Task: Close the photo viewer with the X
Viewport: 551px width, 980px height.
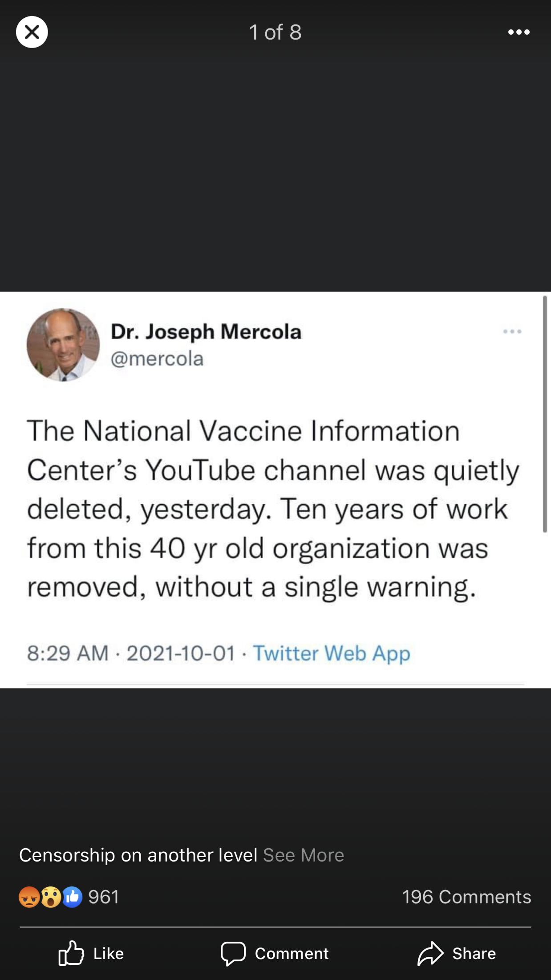Action: 32,32
